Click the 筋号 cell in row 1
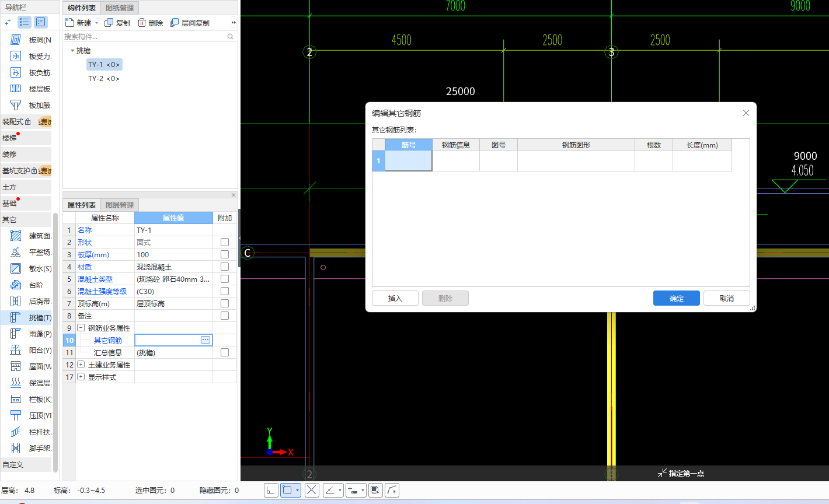This screenshot has width=829, height=504. click(x=409, y=160)
